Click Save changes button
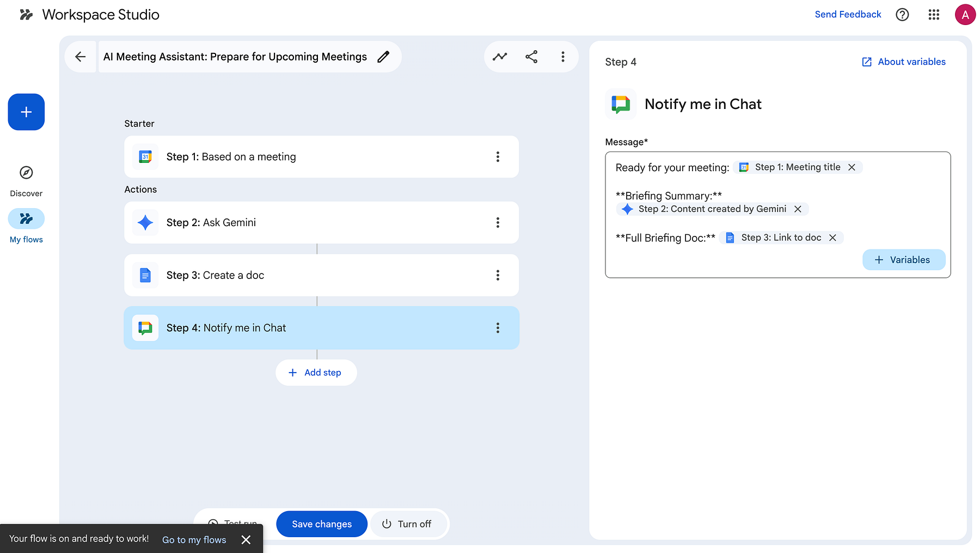Viewport: 980px width, 553px height. click(x=322, y=524)
